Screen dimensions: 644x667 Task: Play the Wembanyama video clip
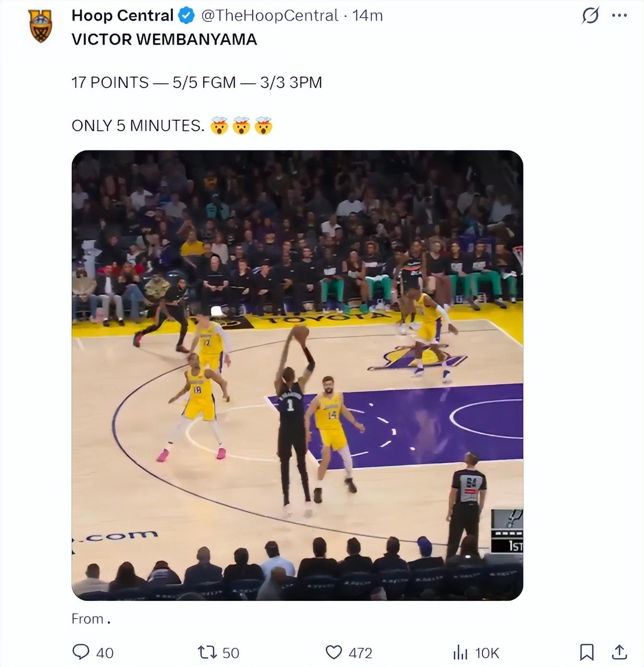point(297,375)
